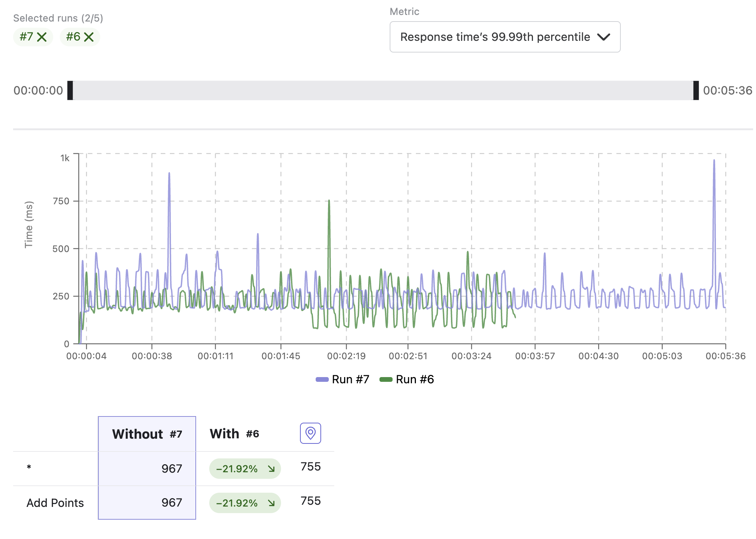Remove run #6 using its X icon
756x539 pixels.
click(x=89, y=37)
